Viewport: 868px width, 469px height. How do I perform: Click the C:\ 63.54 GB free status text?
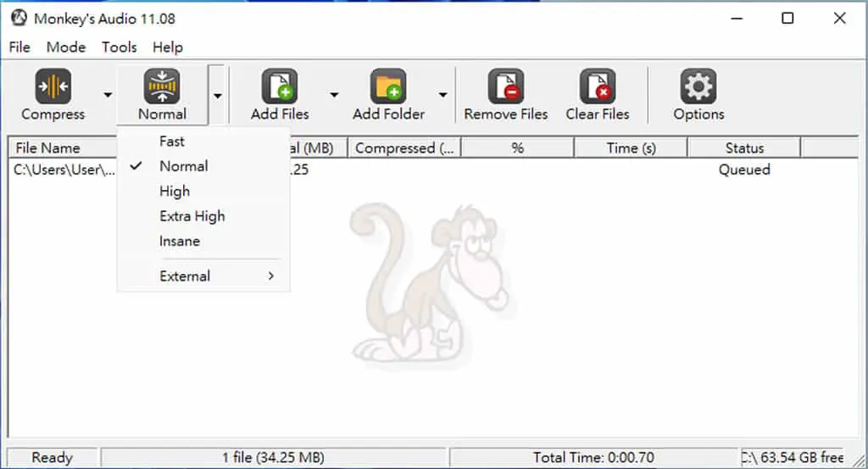point(793,457)
